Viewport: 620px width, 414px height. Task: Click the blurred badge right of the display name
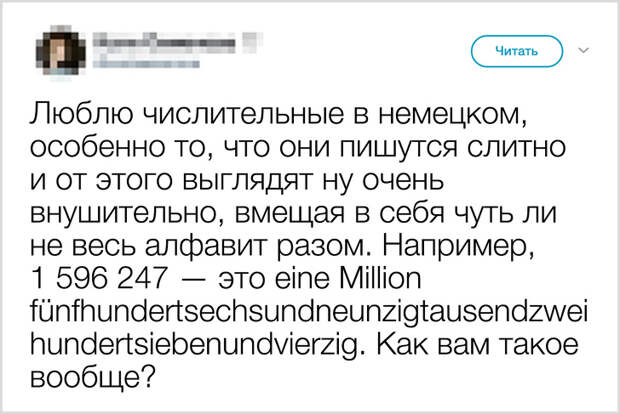click(252, 42)
